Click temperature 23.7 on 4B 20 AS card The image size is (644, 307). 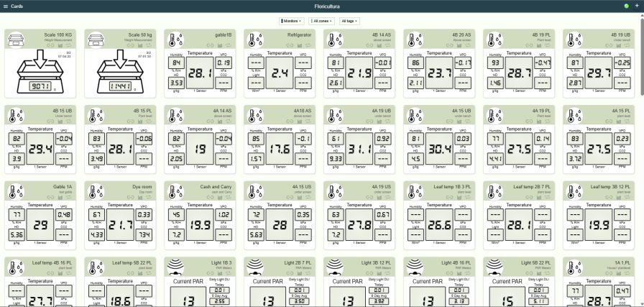click(x=439, y=73)
